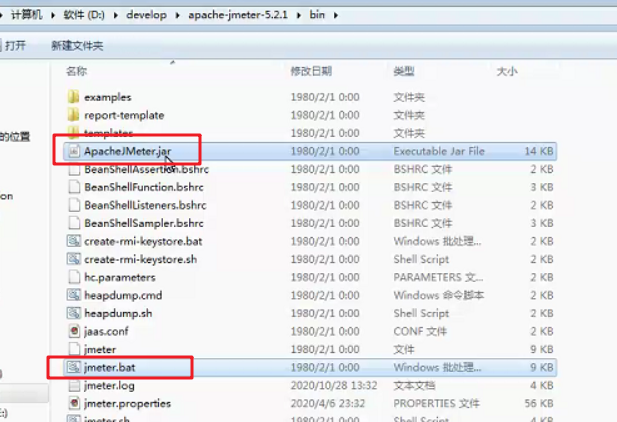The image size is (617, 422).
Task: Expand arrow after 软件 (D:) breadcrumb
Action: pyautogui.click(x=116, y=15)
